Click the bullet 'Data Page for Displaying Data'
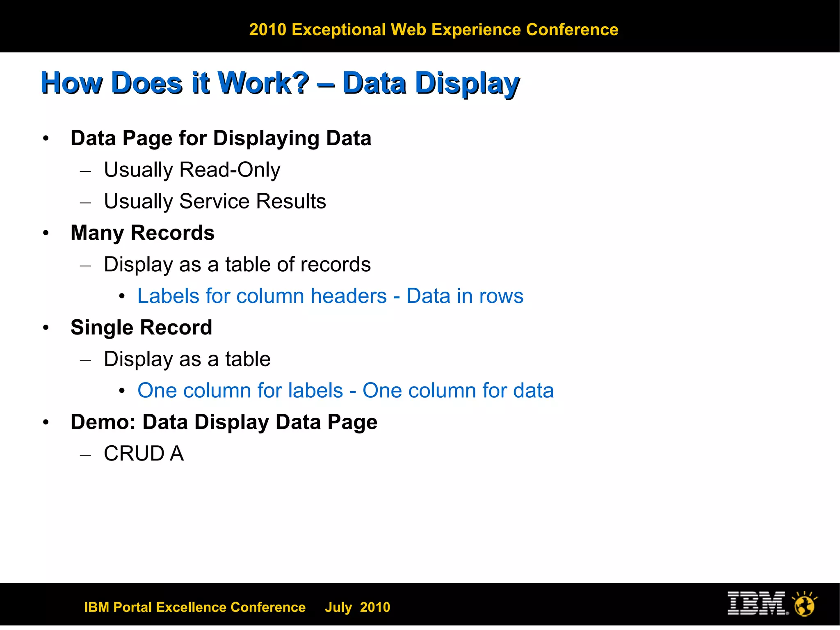This screenshot has width=840, height=630. click(221, 138)
